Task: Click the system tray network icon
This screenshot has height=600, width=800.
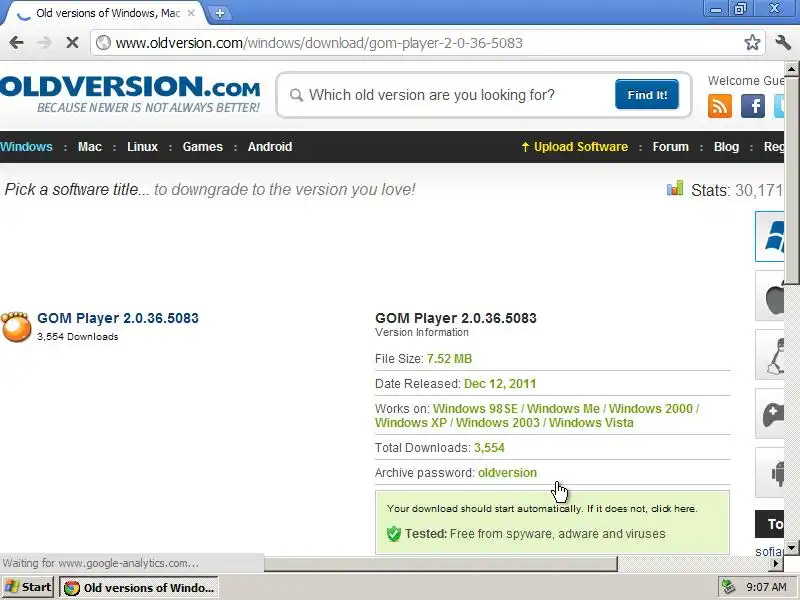Action: pyautogui.click(x=729, y=587)
